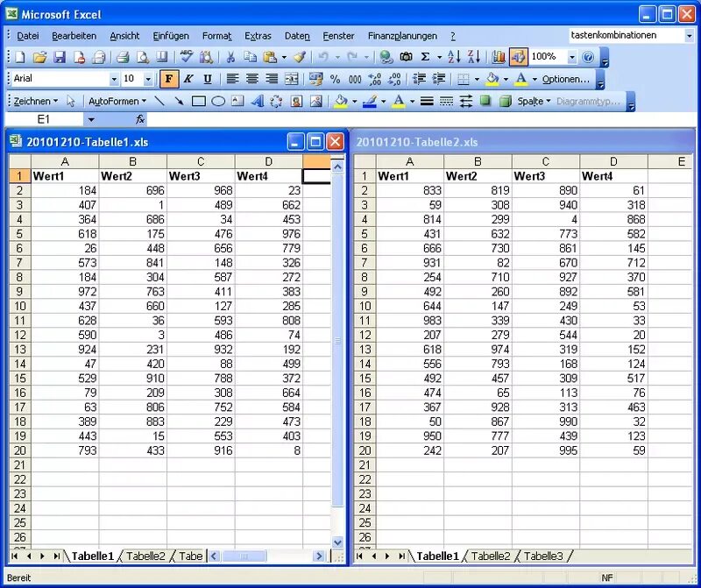
Task: Toggle italic formatting (K)
Action: tap(188, 79)
